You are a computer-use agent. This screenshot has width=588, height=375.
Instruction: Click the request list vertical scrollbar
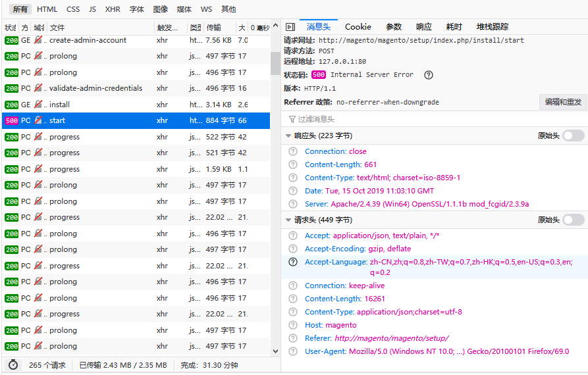(275, 63)
